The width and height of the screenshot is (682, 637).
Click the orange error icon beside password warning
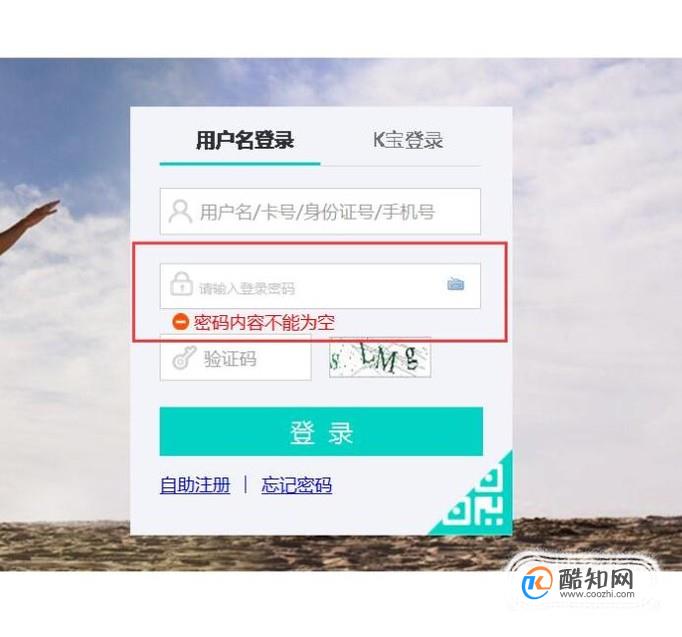(x=181, y=322)
